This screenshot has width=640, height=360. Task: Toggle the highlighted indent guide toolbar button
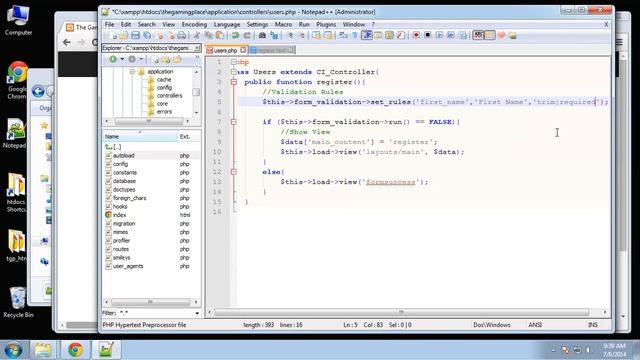point(367,36)
